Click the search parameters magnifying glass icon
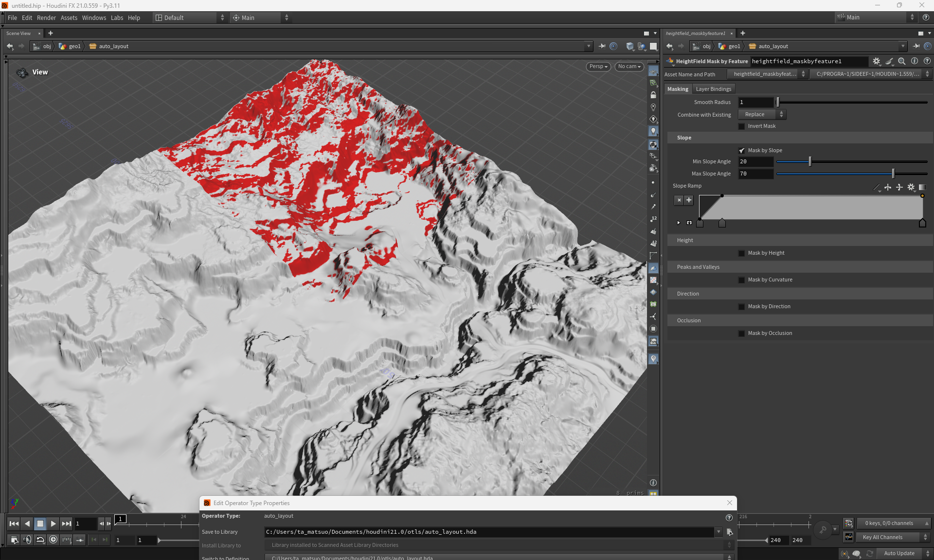The image size is (934, 560). [902, 61]
